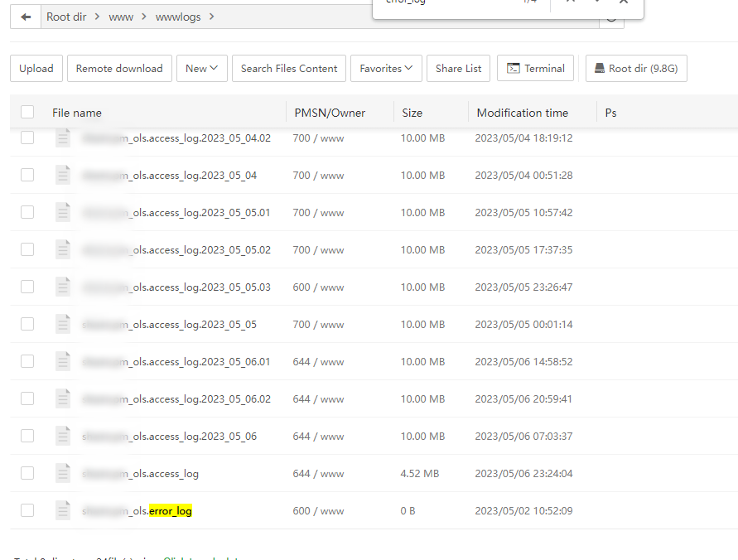Navigate to www breadcrumb folder
The height and width of the screenshot is (560, 738).
click(121, 17)
